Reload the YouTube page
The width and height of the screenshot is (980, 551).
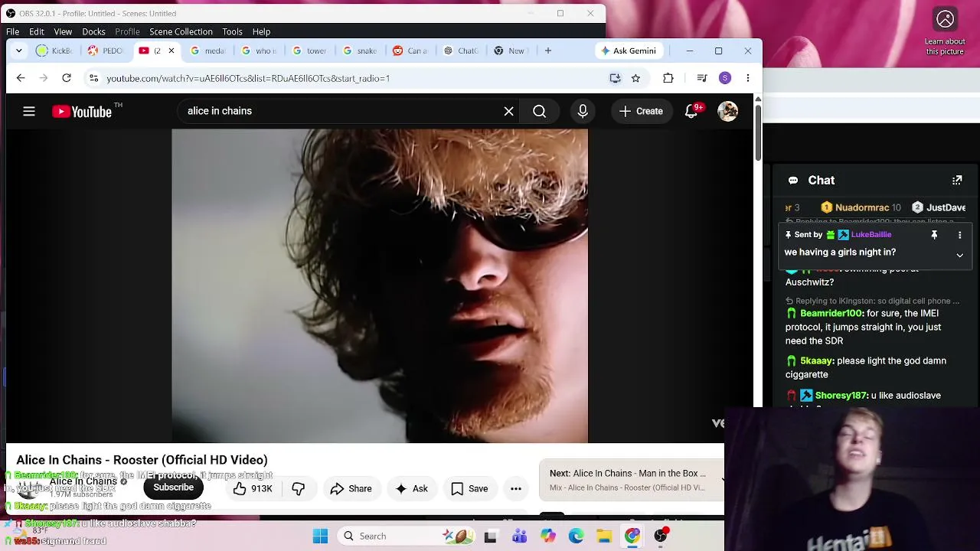coord(67,78)
